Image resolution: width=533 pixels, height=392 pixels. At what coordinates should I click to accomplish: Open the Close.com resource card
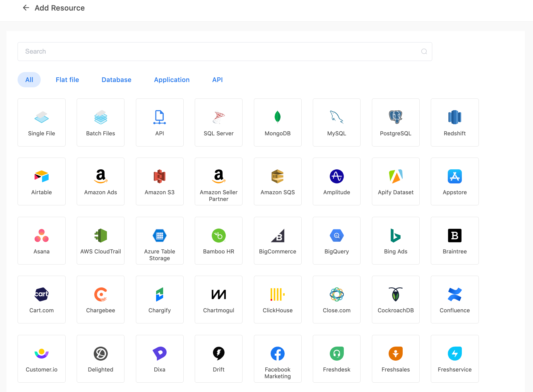pyautogui.click(x=337, y=300)
